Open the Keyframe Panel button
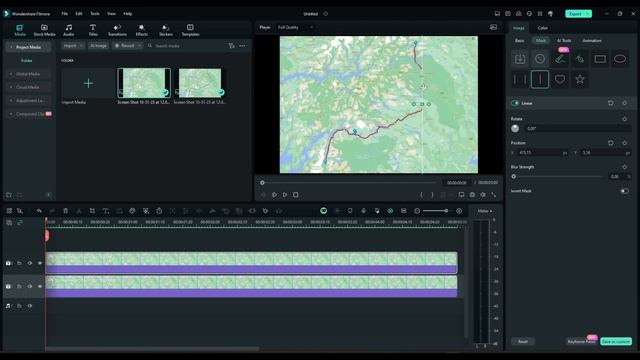The height and width of the screenshot is (360, 640). click(x=581, y=341)
